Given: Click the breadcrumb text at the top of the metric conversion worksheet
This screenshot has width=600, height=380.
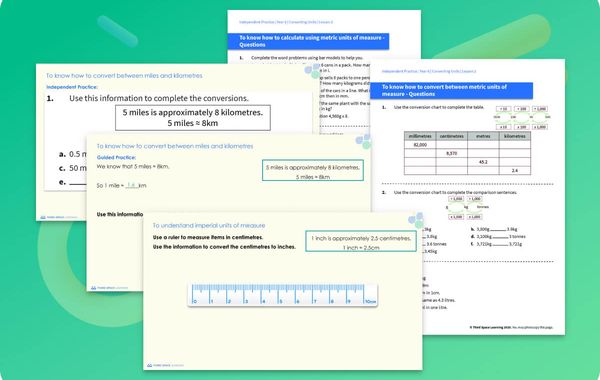Looking at the screenshot, I should (429, 72).
